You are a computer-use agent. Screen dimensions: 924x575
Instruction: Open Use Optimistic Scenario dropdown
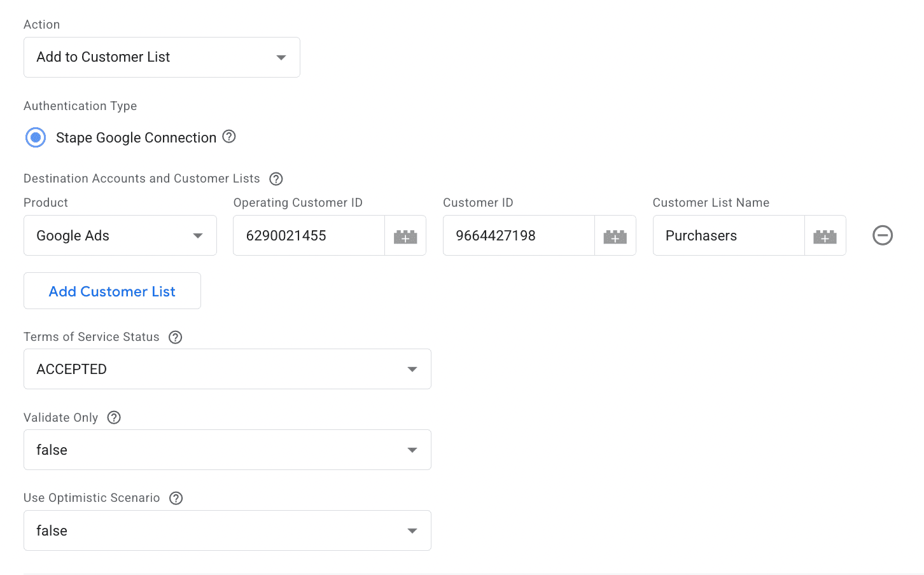tap(227, 530)
